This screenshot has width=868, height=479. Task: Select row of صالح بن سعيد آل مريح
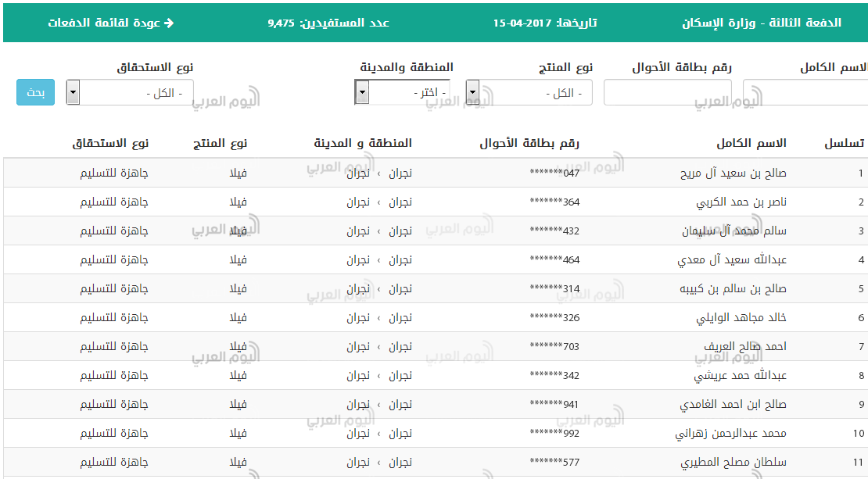(733, 173)
